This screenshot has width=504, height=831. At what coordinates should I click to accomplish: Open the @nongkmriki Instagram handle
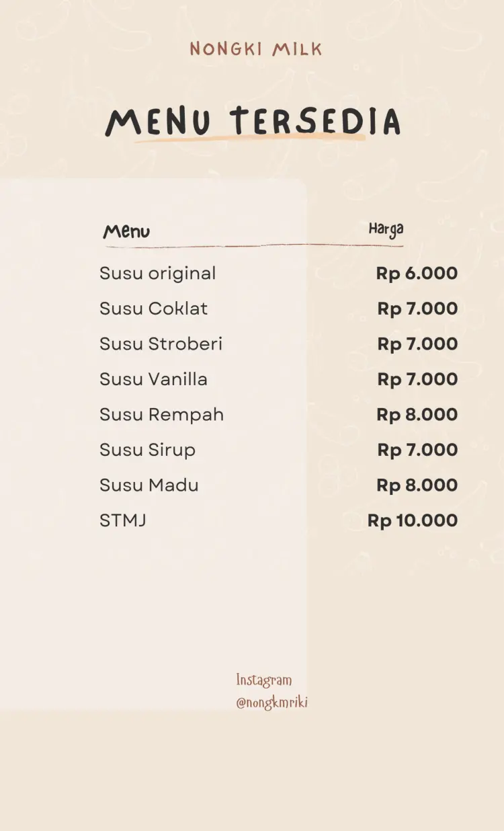point(271,703)
